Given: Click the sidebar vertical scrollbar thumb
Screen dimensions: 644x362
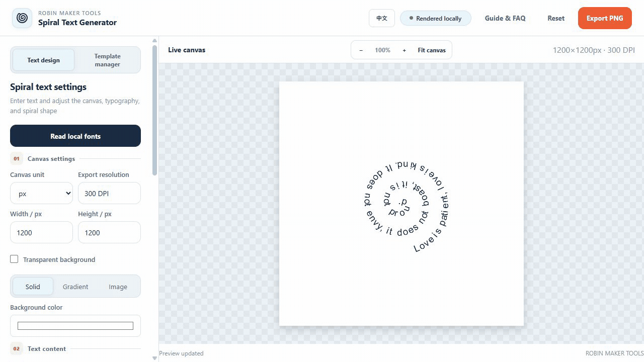Looking at the screenshot, I should coord(154,110).
